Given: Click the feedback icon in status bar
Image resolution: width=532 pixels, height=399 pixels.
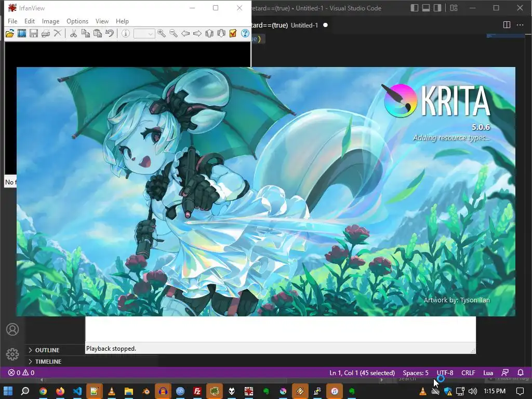Looking at the screenshot, I should pos(505,373).
